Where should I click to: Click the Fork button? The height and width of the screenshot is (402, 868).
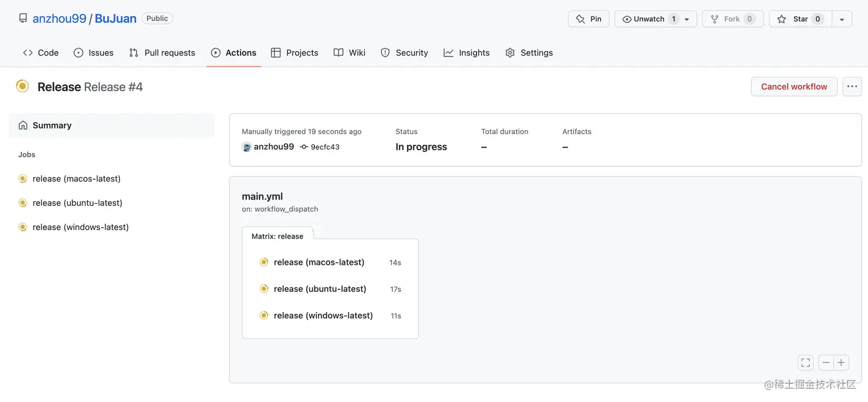(733, 19)
